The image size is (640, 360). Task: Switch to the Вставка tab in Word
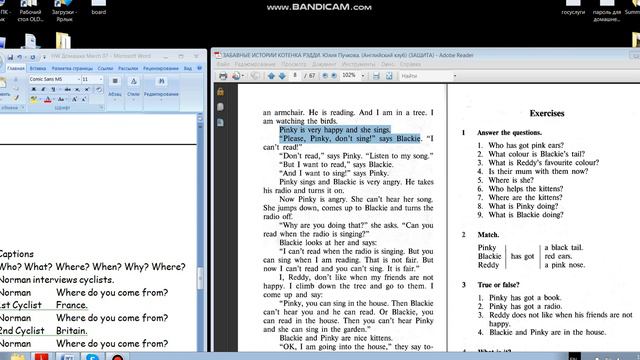click(x=38, y=68)
